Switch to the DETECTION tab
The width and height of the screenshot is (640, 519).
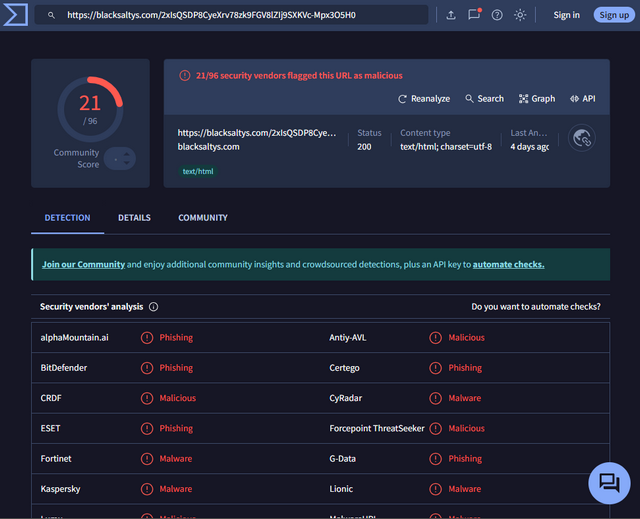pyautogui.click(x=67, y=218)
